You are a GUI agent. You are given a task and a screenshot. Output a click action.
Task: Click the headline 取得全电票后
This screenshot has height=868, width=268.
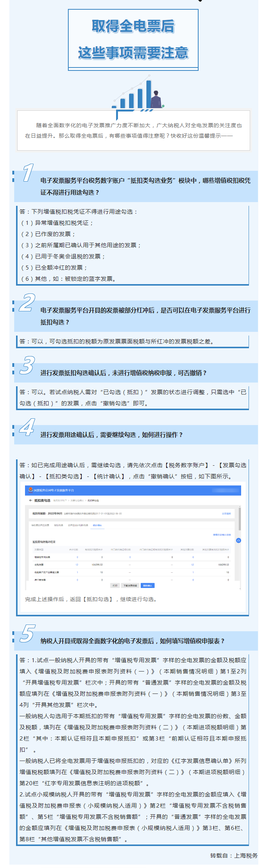point(133,26)
